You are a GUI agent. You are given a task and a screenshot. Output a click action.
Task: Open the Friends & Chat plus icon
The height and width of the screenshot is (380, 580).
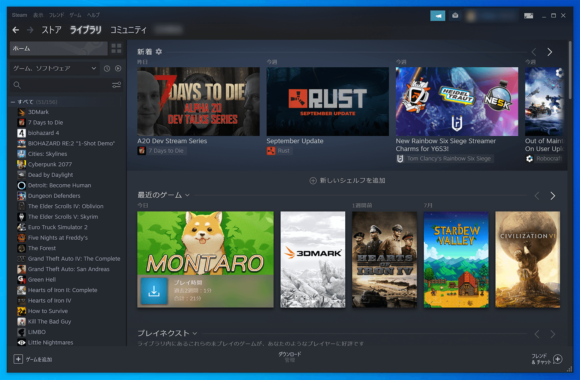558,359
